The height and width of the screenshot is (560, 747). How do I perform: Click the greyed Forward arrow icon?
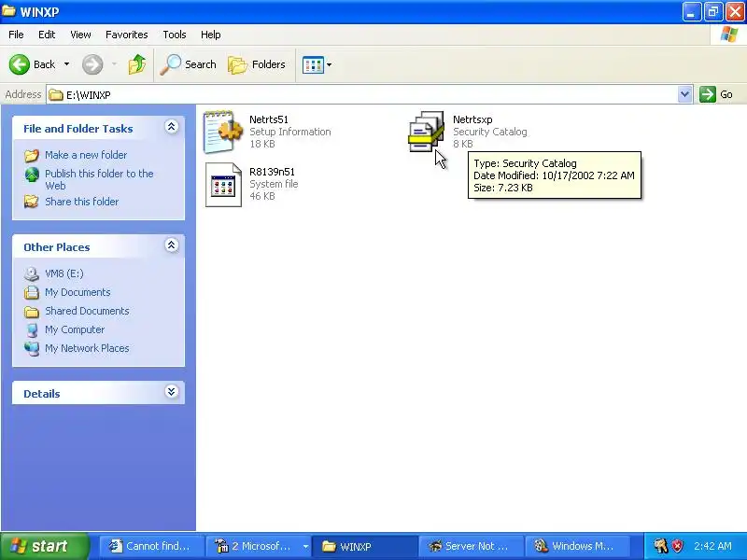(x=92, y=64)
